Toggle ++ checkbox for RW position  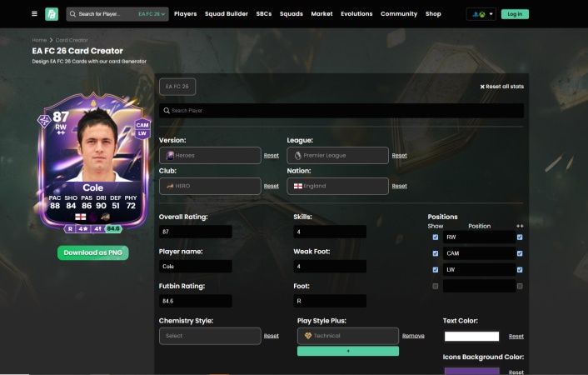pos(520,237)
